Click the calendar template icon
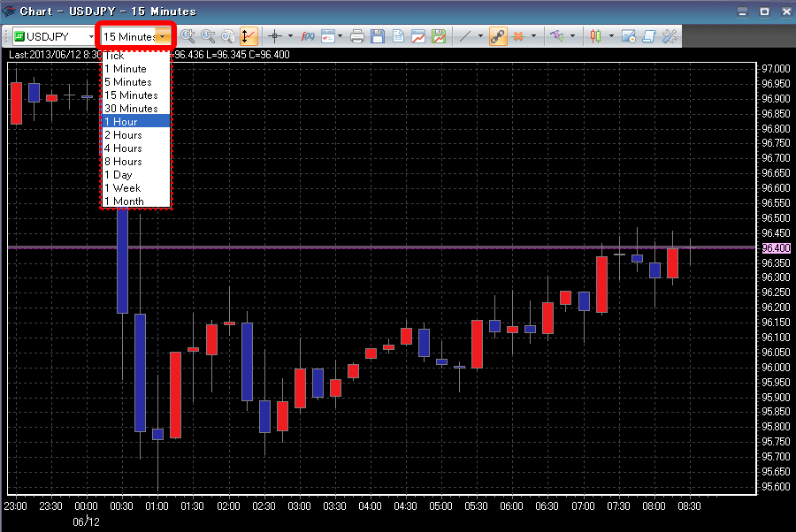Image resolution: width=796 pixels, height=532 pixels. tap(328, 36)
